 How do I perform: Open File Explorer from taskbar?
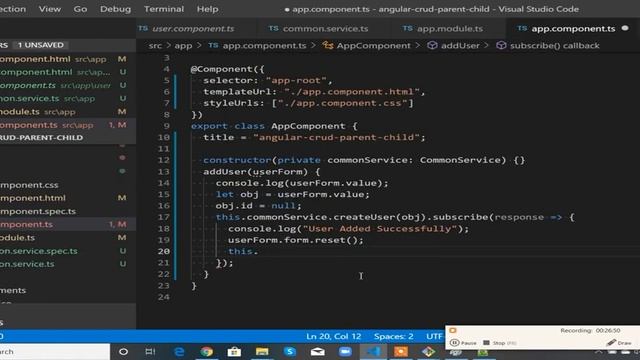262,351
